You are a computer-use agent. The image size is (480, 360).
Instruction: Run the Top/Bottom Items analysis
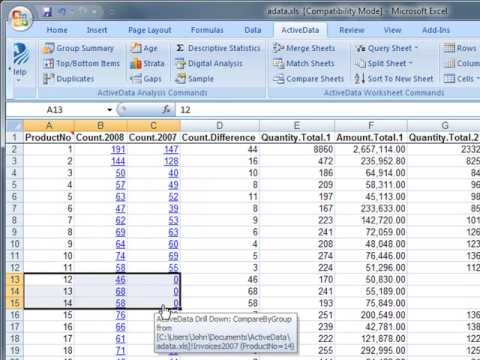(x=81, y=63)
